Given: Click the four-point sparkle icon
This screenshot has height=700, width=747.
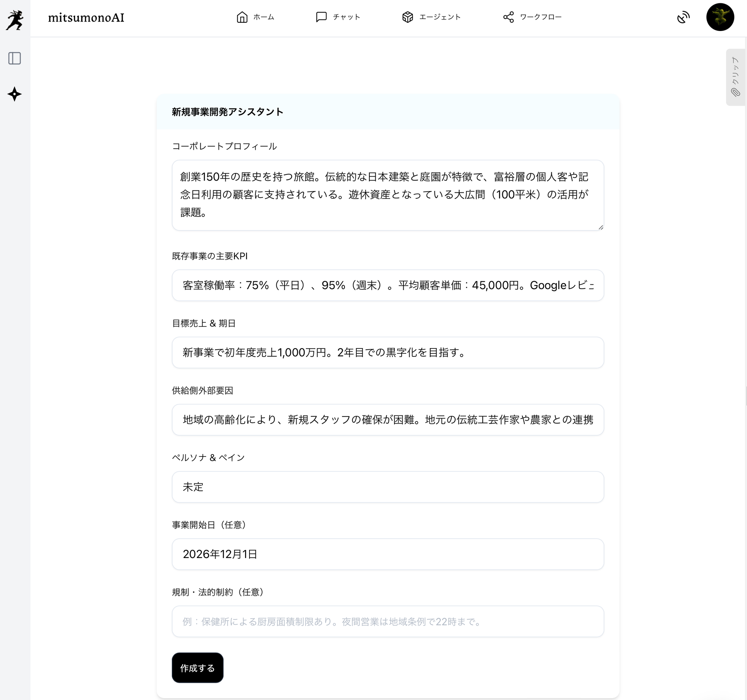Looking at the screenshot, I should pos(15,94).
